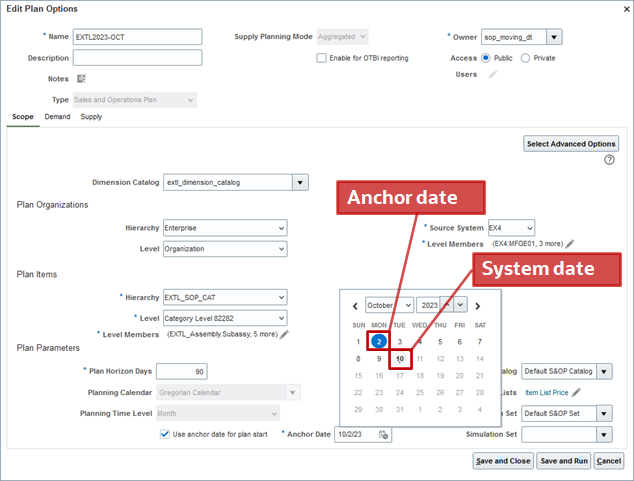634x481 pixels.
Task: Select October 10 in calendar
Action: click(x=399, y=359)
